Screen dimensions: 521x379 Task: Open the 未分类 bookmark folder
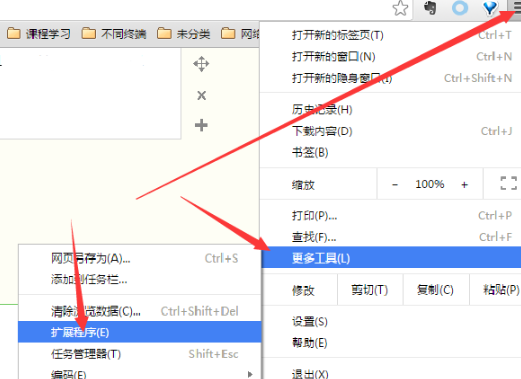184,34
